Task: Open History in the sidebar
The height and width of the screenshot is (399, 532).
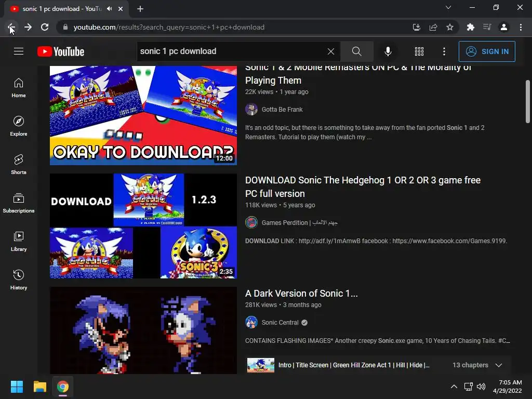Action: [x=19, y=280]
